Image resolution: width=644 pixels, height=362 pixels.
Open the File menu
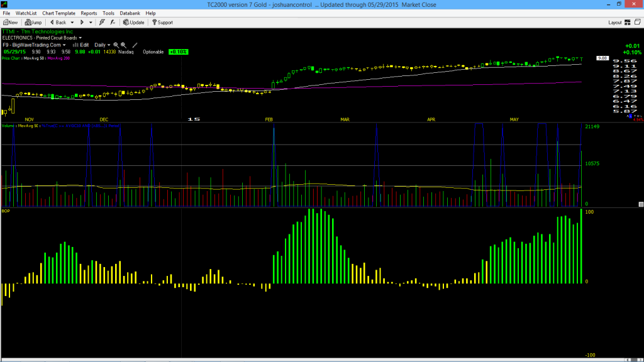coord(6,13)
